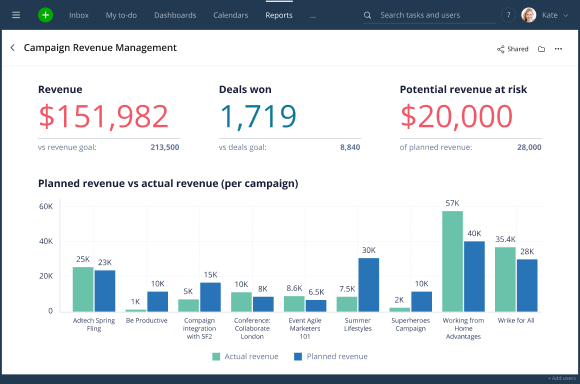Click the Potential revenue at risk heading
This screenshot has width=580, height=384.
463,90
